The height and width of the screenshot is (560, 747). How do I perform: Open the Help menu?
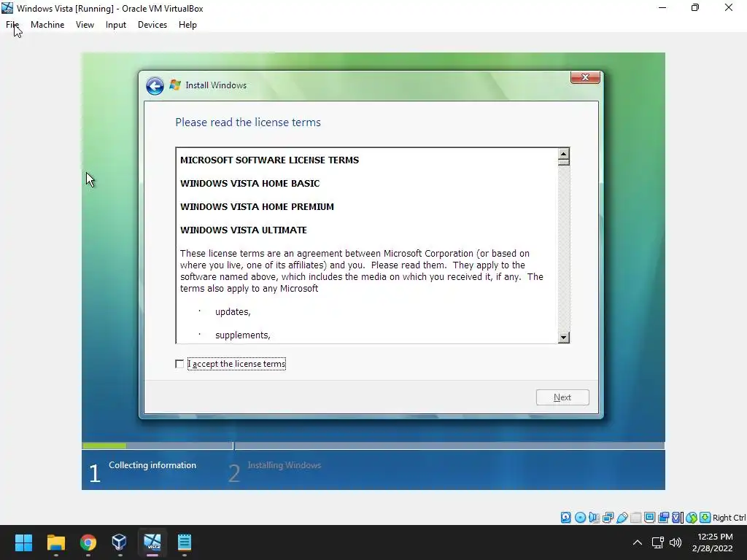[x=187, y=25]
